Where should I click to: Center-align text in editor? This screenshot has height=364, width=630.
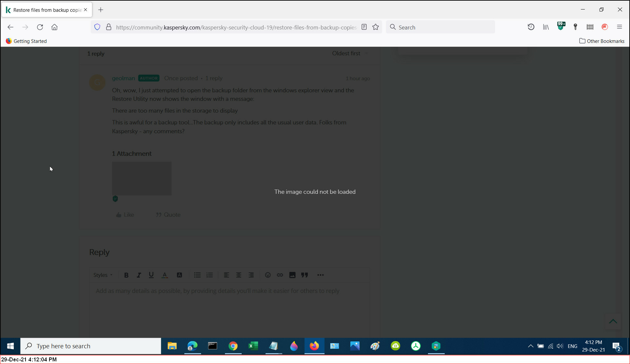point(239,275)
